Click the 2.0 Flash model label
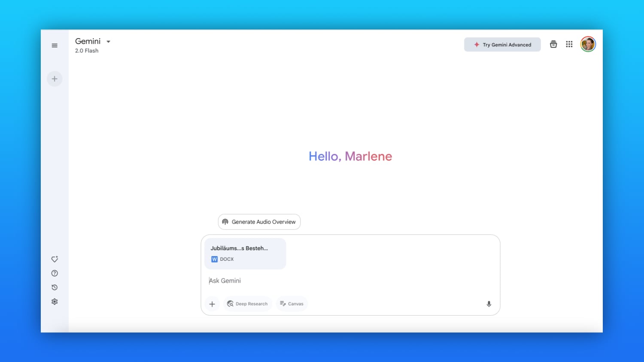 87,51
